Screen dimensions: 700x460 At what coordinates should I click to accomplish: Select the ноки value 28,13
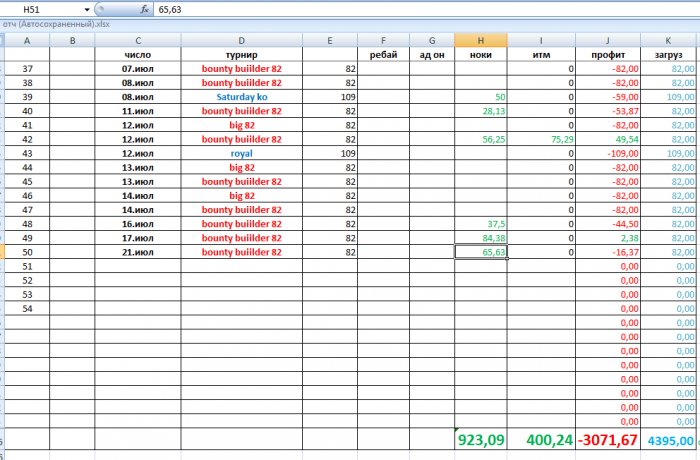tap(481, 111)
